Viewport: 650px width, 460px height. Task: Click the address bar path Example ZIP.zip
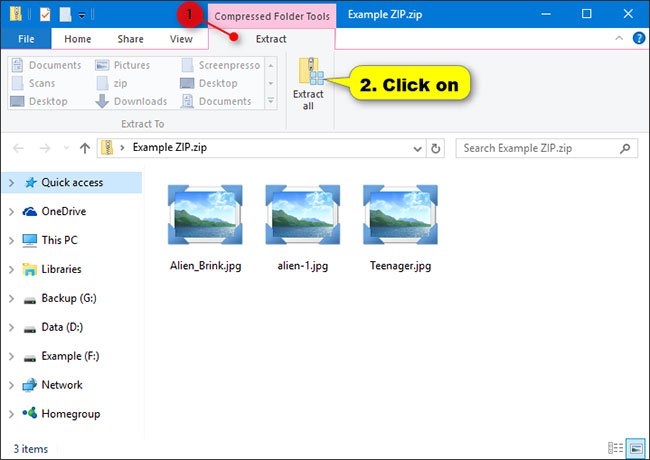click(170, 148)
